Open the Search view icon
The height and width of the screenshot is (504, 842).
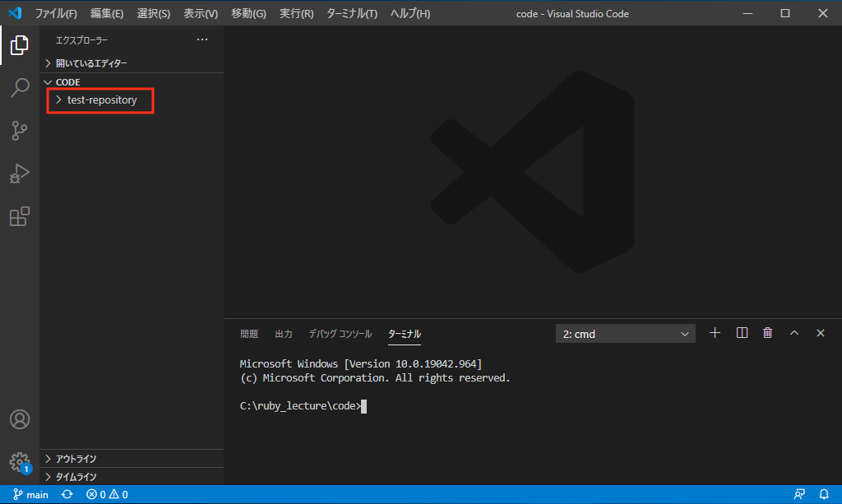click(x=20, y=87)
